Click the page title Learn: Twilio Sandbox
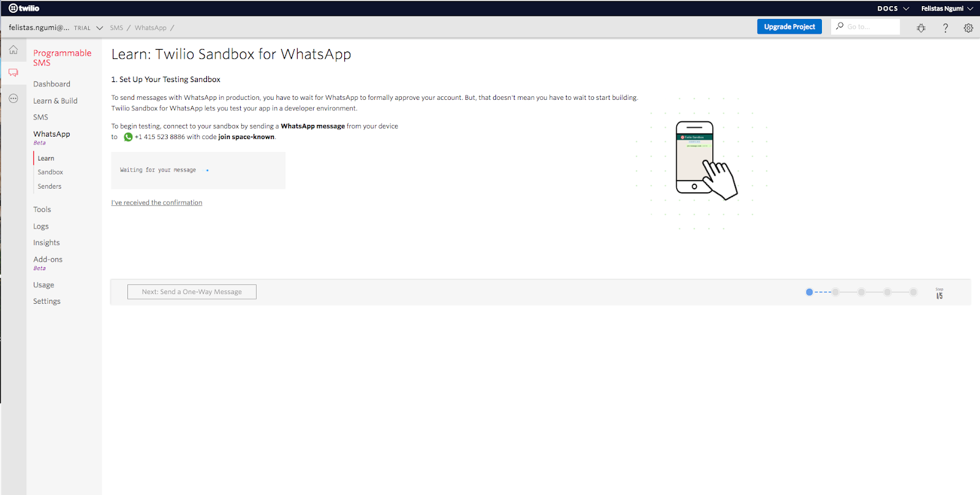The image size is (980, 495). pos(231,55)
